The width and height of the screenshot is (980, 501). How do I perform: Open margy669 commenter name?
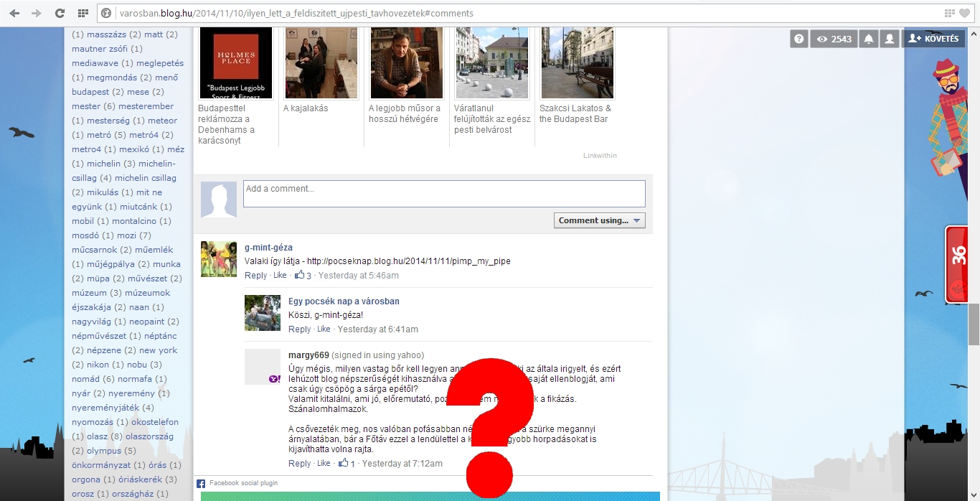tap(308, 355)
